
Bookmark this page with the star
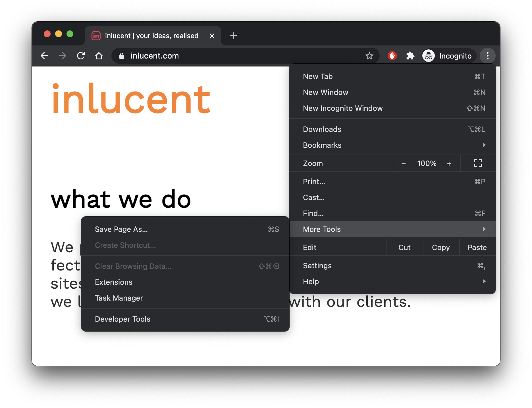(369, 56)
